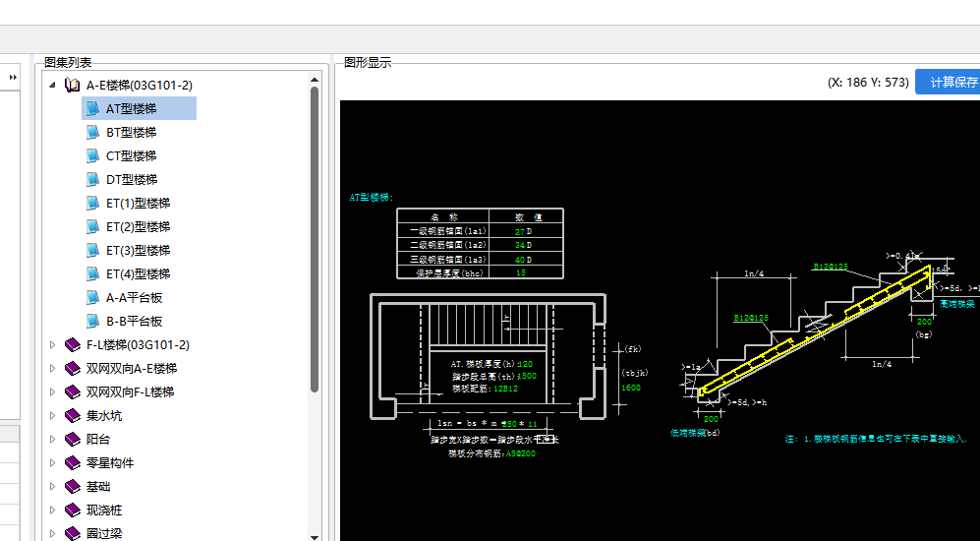Click the 踏步段总高(th) value 1800
Screen dimensions: 980x541
[528, 376]
